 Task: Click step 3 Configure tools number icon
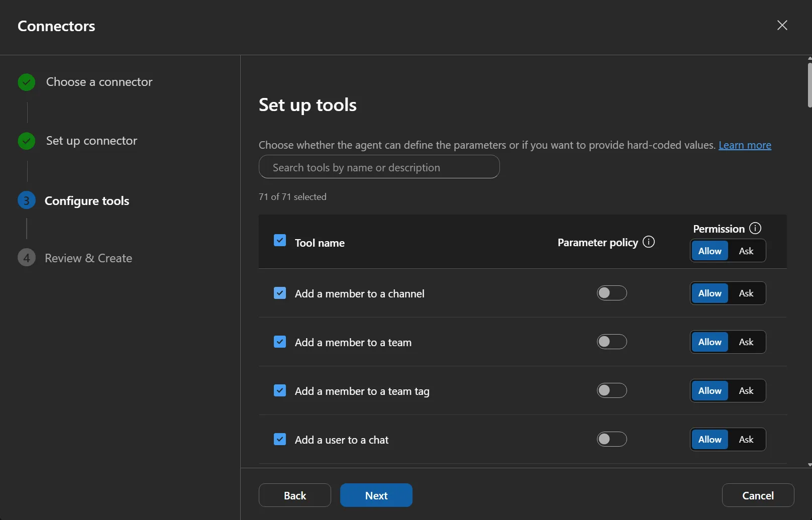coord(27,200)
